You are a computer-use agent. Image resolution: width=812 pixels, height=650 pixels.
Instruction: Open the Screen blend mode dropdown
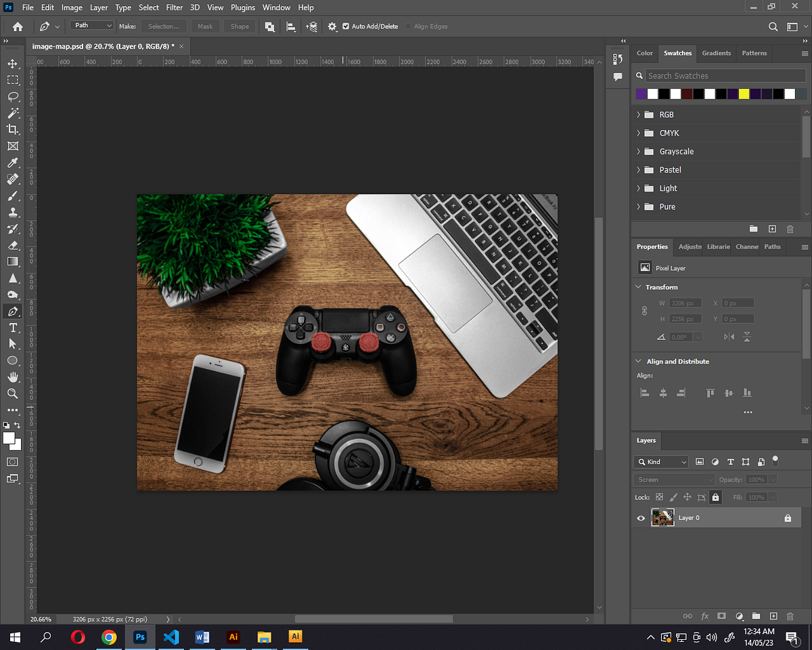coord(673,479)
